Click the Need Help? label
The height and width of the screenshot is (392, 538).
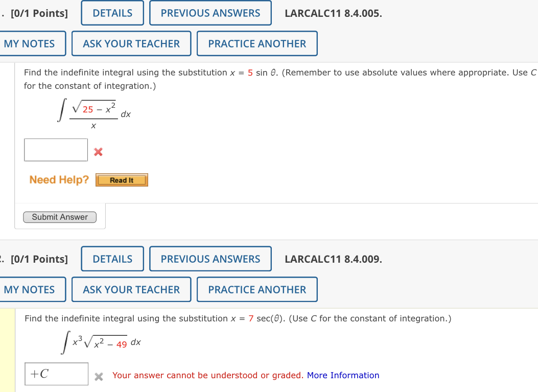[58, 179]
